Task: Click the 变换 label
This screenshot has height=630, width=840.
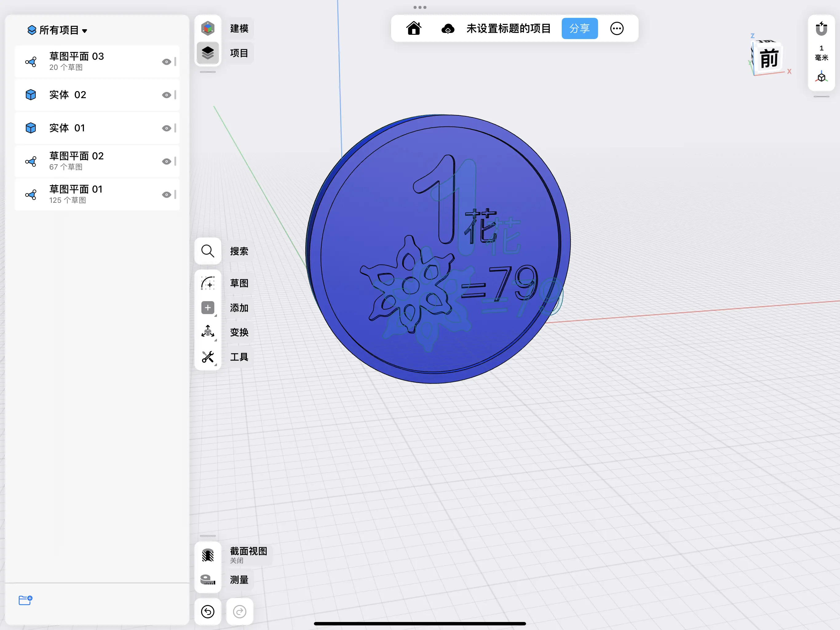Action: click(x=239, y=332)
